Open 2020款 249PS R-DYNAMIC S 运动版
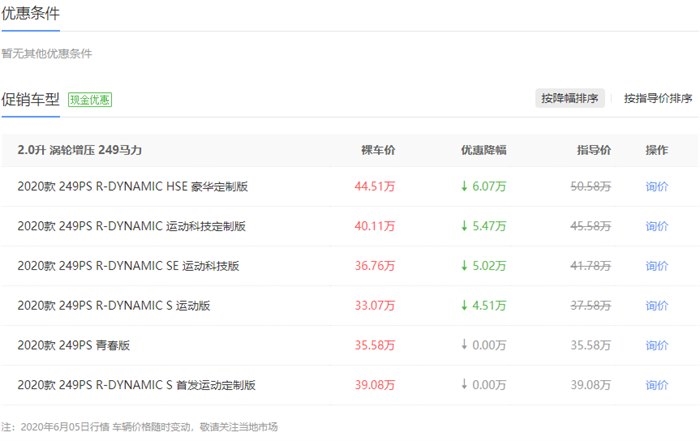This screenshot has width=700, height=441. 114,305
